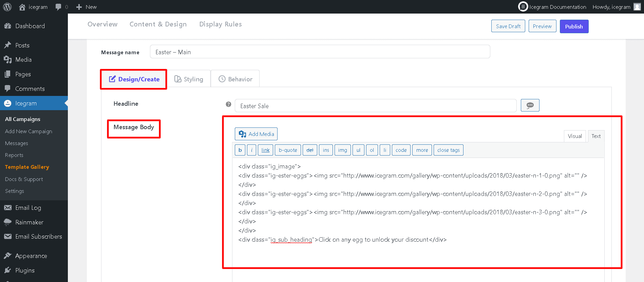
Task: Click the Posts pin icon
Action: click(7, 45)
